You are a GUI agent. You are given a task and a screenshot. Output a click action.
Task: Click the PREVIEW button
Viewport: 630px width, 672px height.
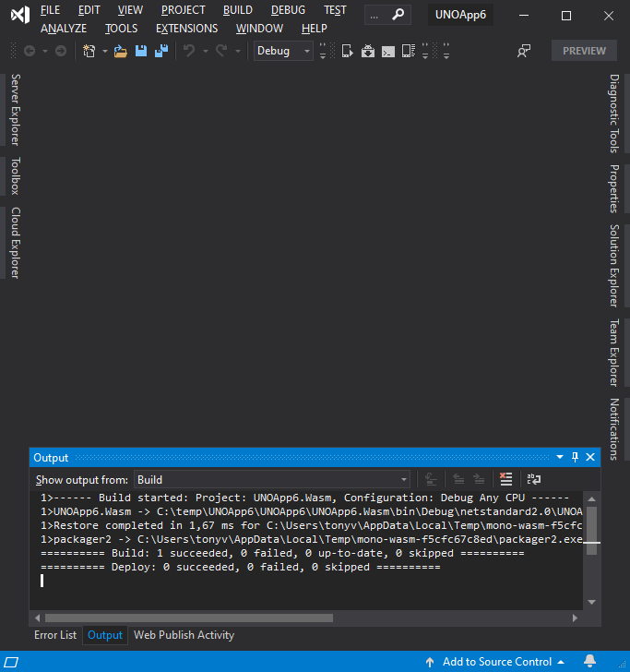point(584,51)
